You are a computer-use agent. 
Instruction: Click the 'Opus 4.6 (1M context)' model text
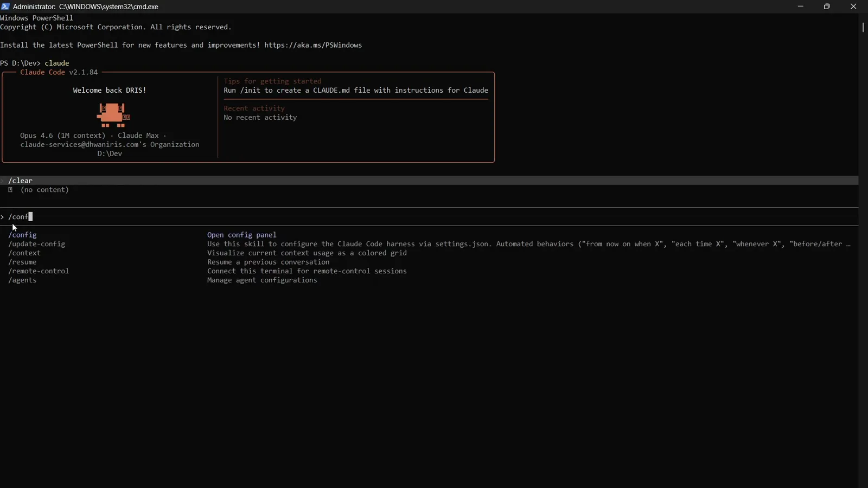pos(63,136)
